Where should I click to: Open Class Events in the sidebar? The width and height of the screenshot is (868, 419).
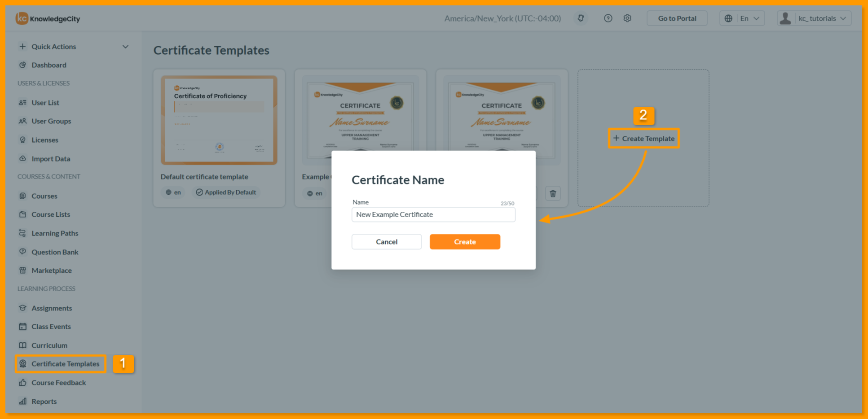[51, 327]
